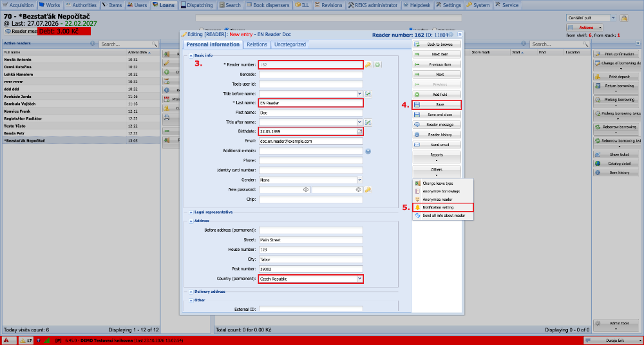Click the key icon beside Reader number
Viewport: 644px width, 345px height.
pos(368,64)
